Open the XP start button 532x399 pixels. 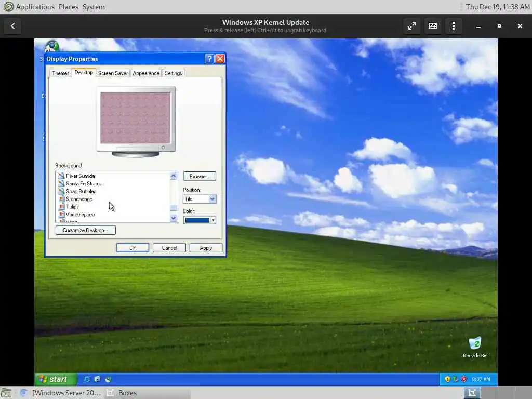[x=56, y=379]
